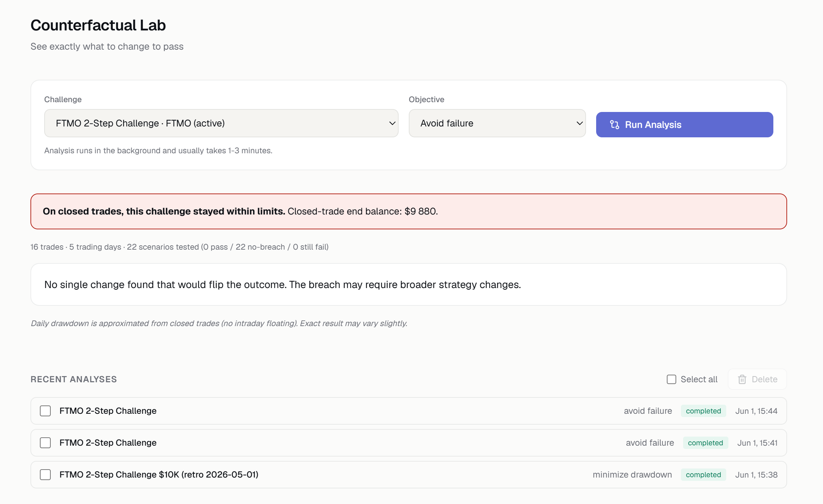Tick the checkbox for the 15:41 analysis
This screenshot has width=823, height=504.
coord(45,443)
